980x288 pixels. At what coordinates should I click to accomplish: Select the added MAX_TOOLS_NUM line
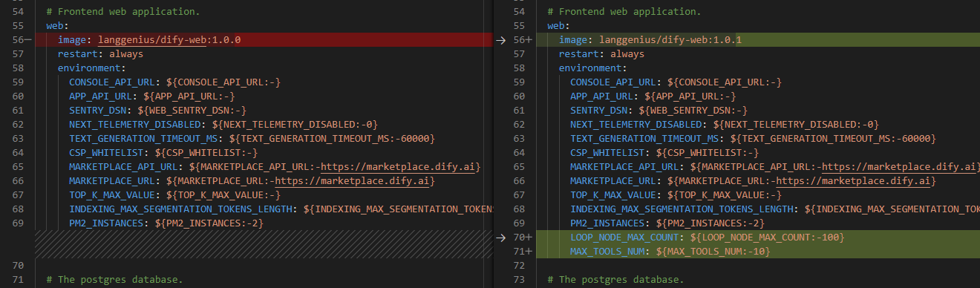pyautogui.click(x=758, y=252)
